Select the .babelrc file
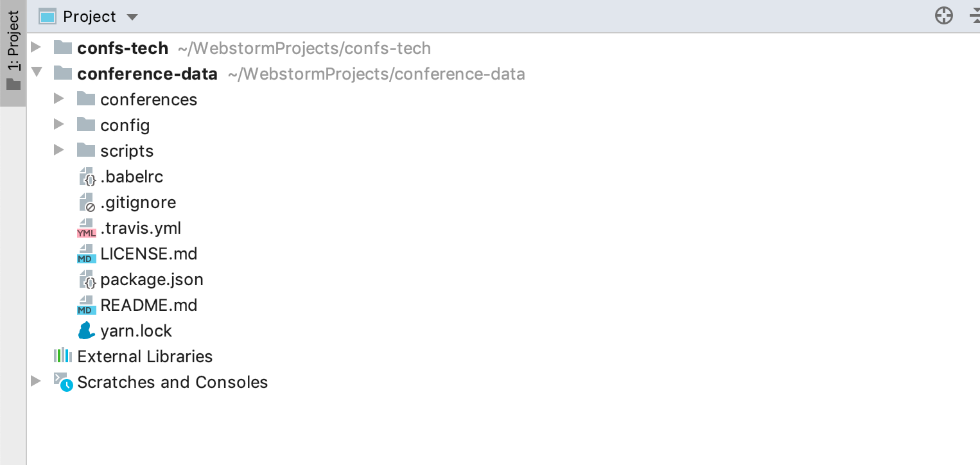This screenshot has width=980, height=465. coord(132,177)
